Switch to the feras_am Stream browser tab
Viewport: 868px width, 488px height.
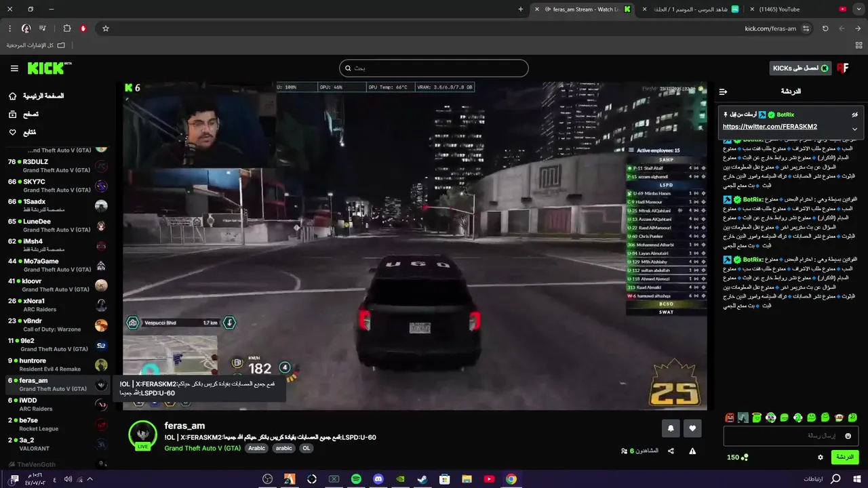[583, 9]
